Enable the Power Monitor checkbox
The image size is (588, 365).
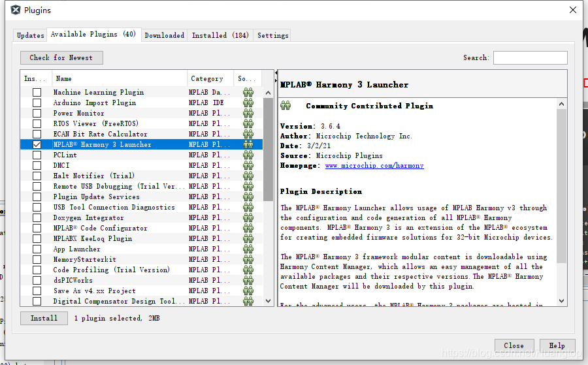[37, 113]
